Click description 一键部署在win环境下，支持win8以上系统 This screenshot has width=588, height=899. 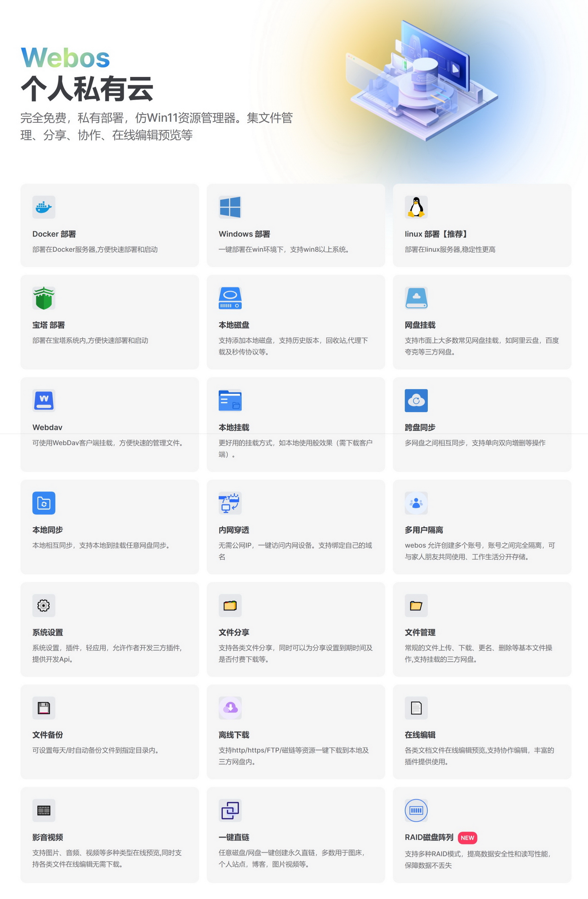[285, 249]
